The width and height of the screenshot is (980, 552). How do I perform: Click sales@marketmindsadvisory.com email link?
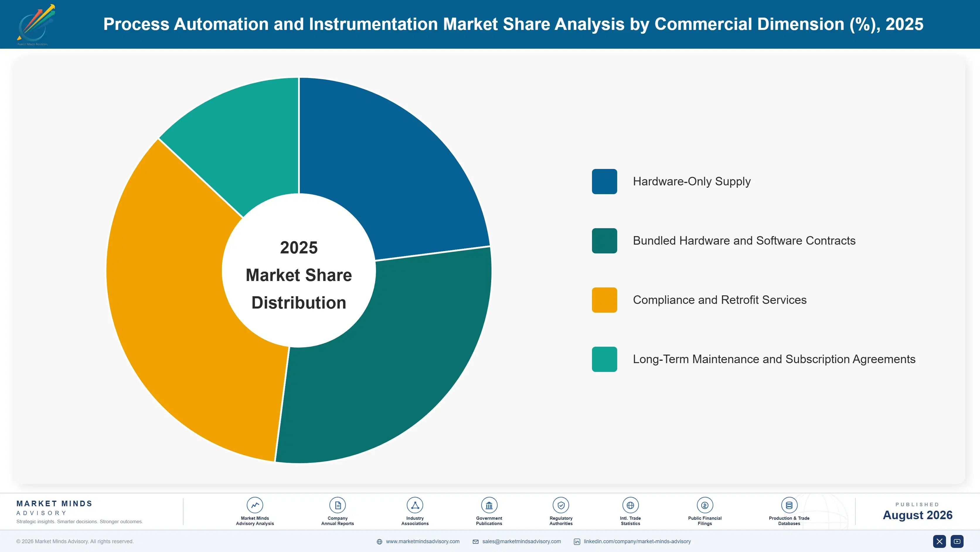pyautogui.click(x=522, y=541)
